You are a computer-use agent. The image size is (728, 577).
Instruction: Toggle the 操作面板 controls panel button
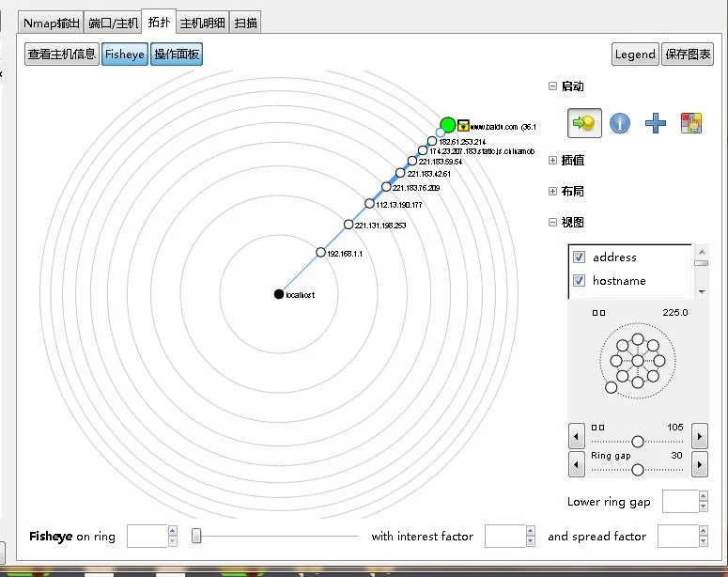tap(177, 55)
